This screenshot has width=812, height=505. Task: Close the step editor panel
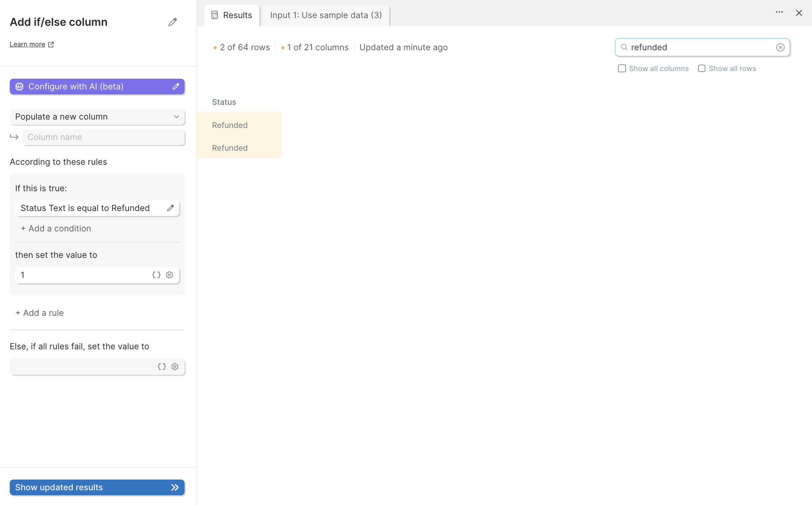pyautogui.click(x=799, y=13)
